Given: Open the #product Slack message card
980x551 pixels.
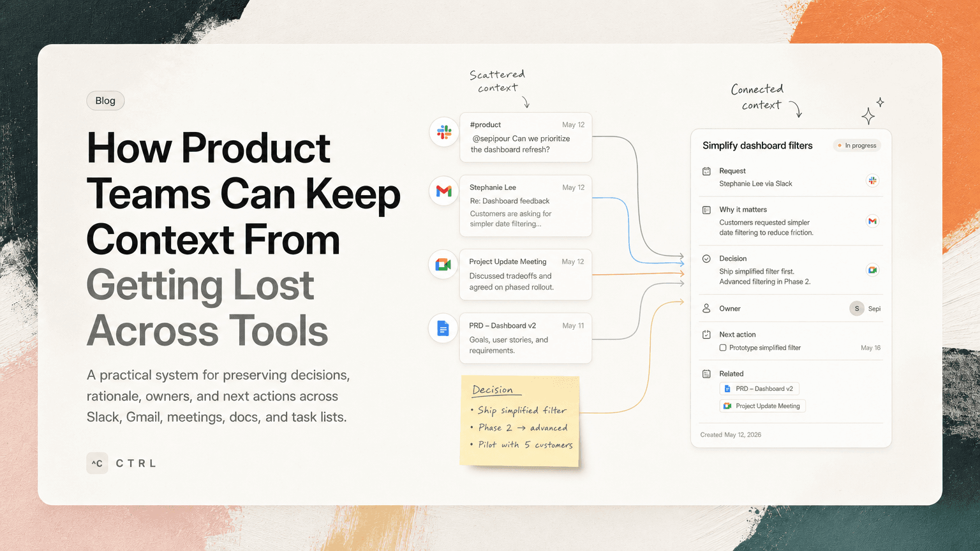Looking at the screenshot, I should 526,137.
